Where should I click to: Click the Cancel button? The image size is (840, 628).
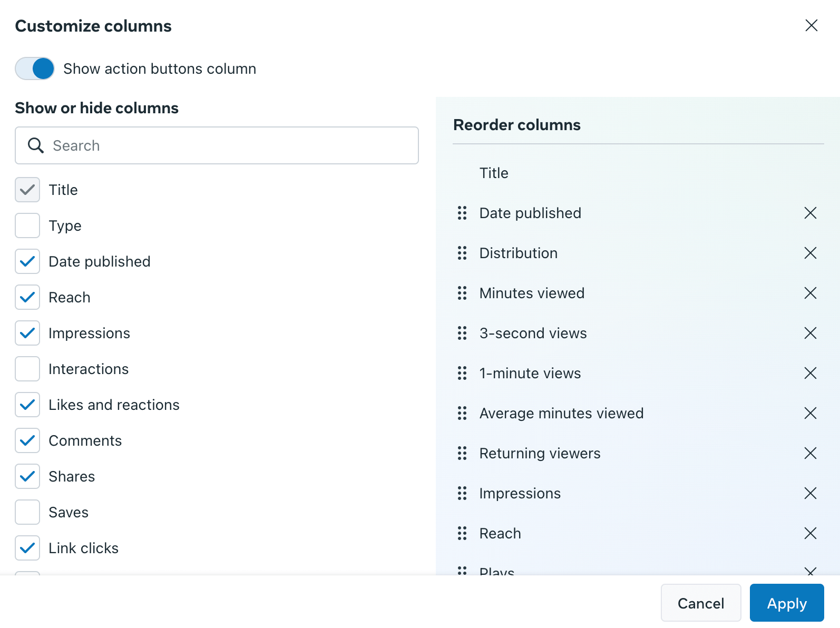tap(700, 603)
